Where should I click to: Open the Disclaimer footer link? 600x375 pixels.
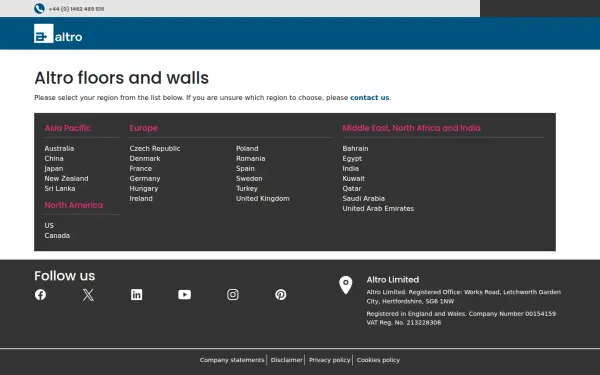(286, 360)
